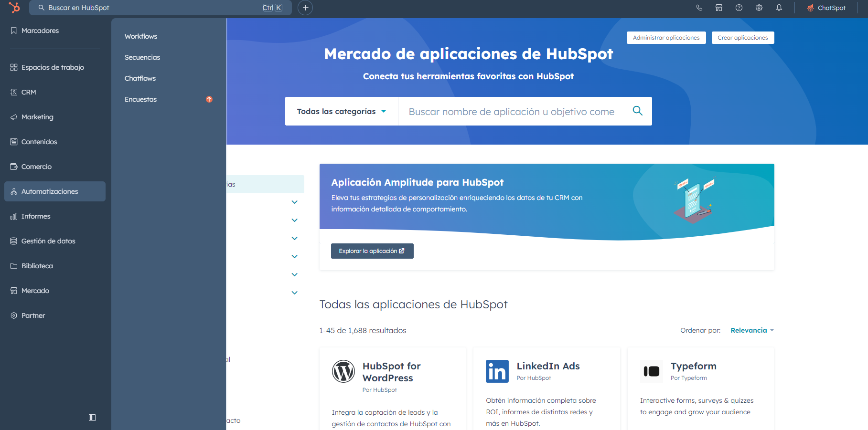Open the Comercio sidebar menu
The height and width of the screenshot is (430, 868).
point(55,167)
